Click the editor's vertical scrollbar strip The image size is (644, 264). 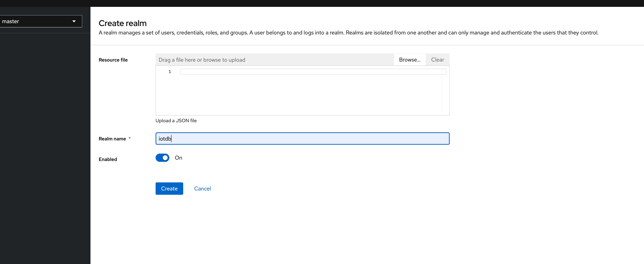pos(444,93)
